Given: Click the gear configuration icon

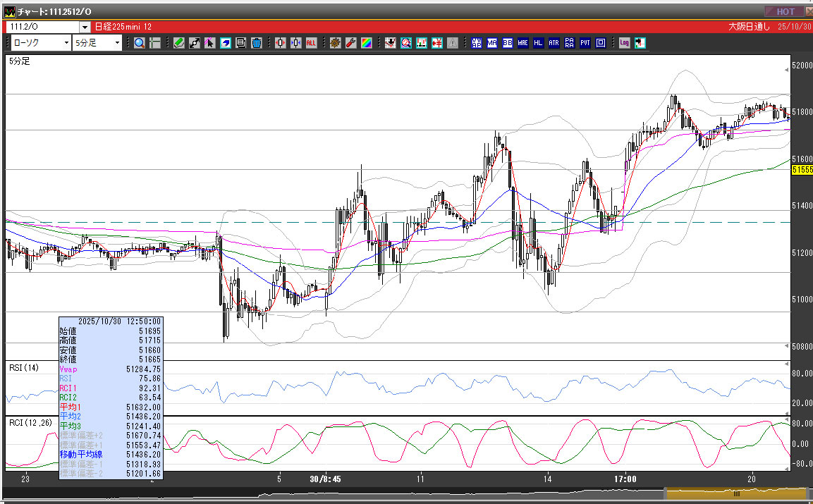Looking at the screenshot, I should pyautogui.click(x=335, y=43).
